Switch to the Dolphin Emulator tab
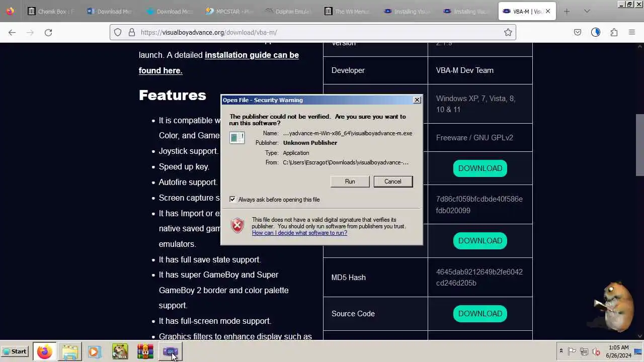The width and height of the screenshot is (644, 362). click(x=288, y=11)
